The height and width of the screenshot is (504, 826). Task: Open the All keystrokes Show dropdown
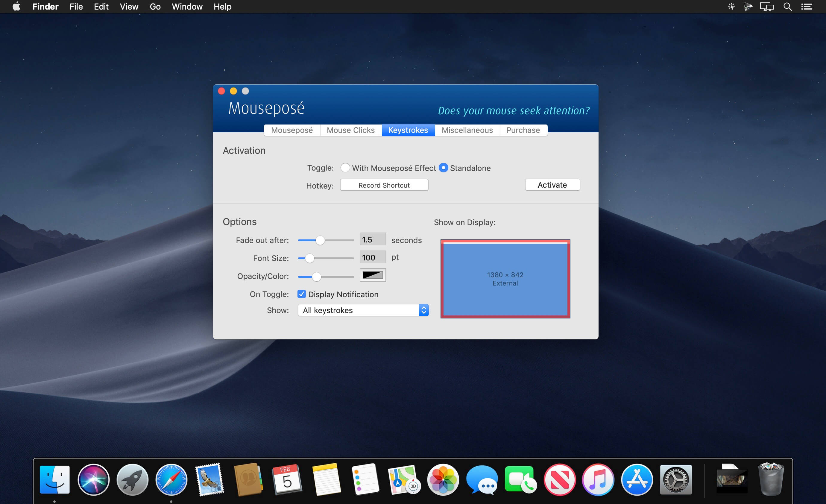(x=363, y=310)
